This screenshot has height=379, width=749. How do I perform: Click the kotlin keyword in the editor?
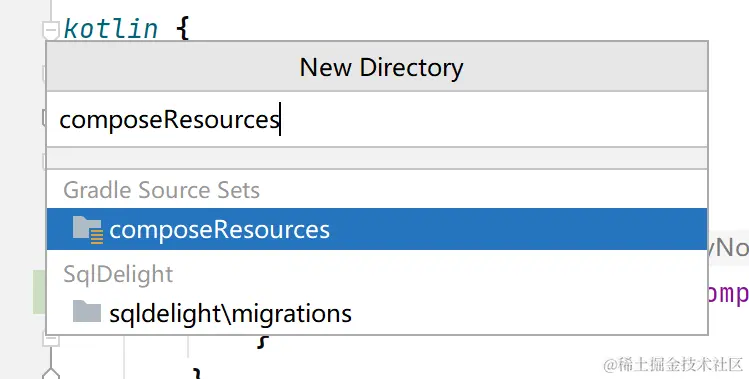click(x=111, y=29)
